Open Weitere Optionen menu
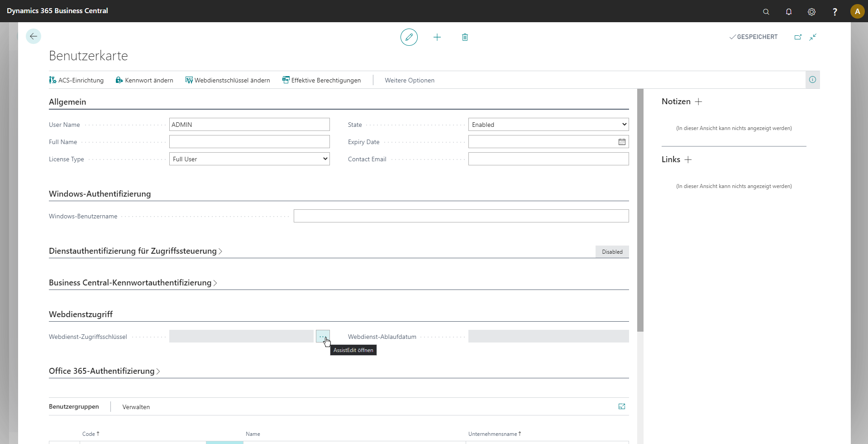Image resolution: width=868 pixels, height=444 pixels. pos(409,80)
